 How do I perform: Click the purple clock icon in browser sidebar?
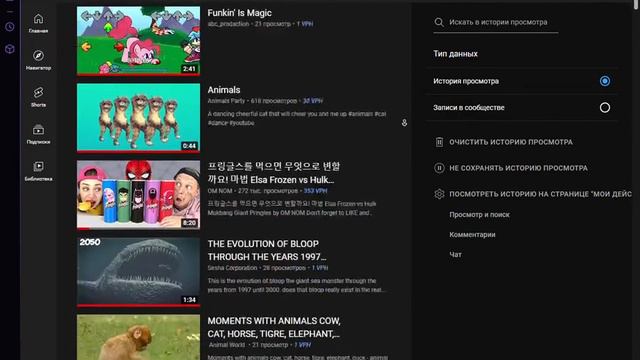point(10,27)
